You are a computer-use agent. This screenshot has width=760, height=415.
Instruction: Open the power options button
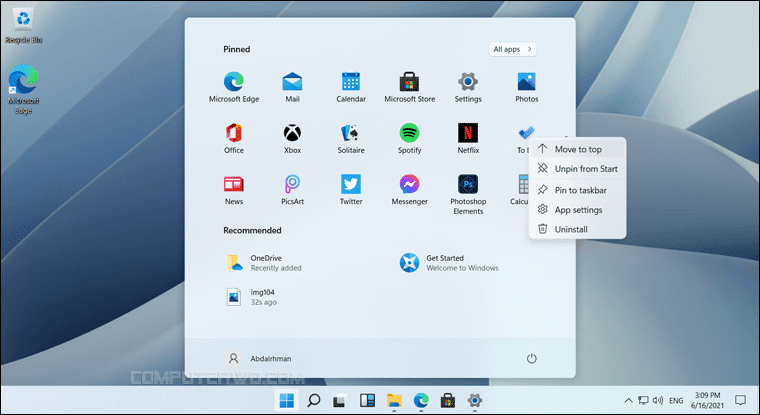[x=531, y=358]
